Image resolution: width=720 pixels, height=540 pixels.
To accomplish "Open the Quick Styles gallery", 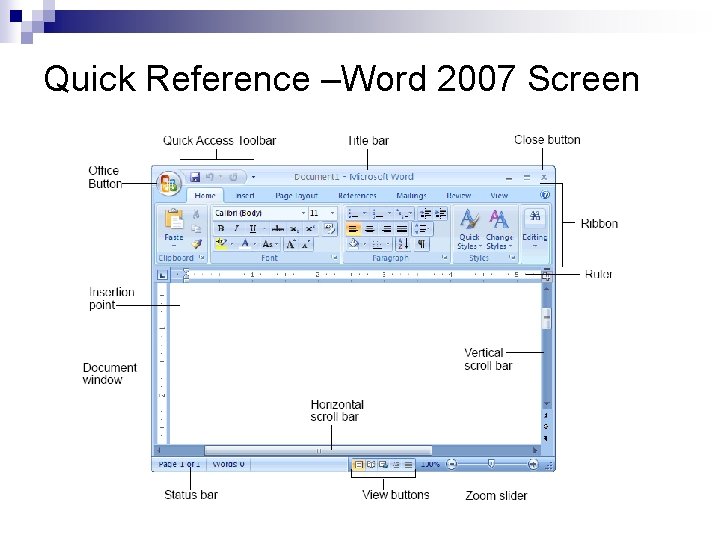I will coord(469,229).
